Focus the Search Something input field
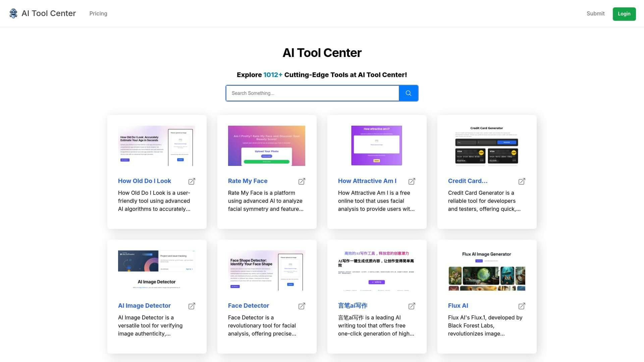 312,93
